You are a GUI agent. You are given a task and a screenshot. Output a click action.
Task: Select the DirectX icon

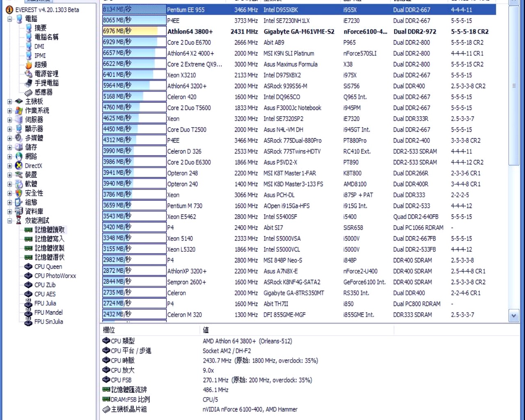coord(19,166)
